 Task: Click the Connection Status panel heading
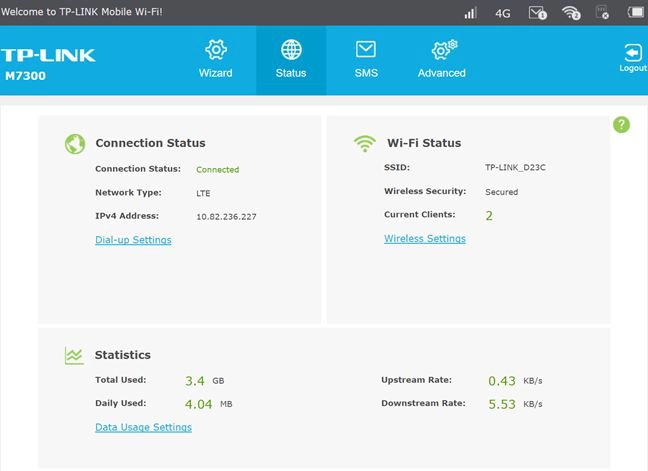click(x=150, y=143)
